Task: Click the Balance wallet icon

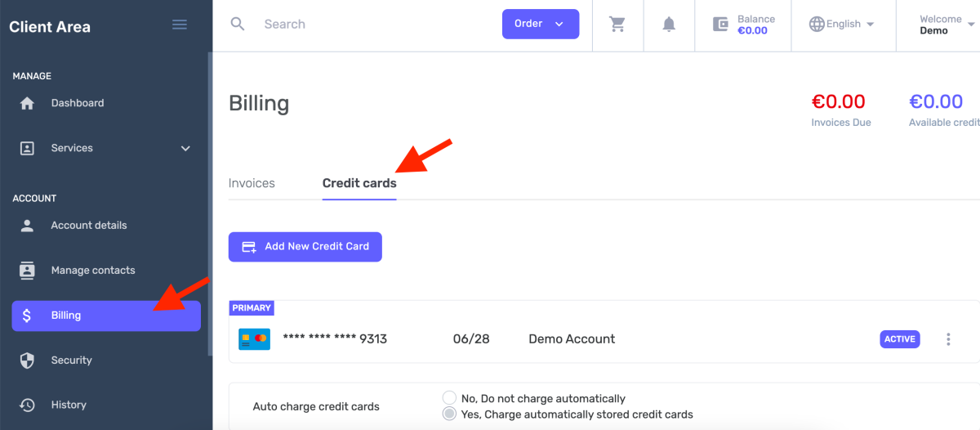Action: [x=720, y=25]
